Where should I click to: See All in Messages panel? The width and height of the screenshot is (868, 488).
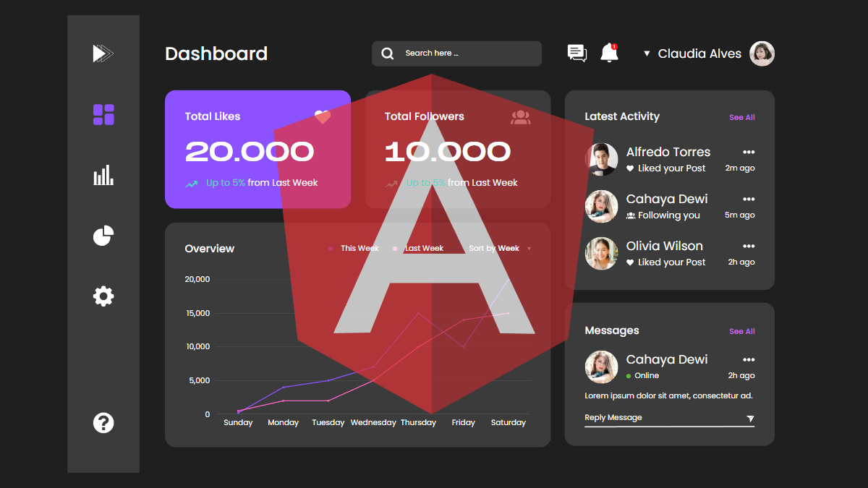pyautogui.click(x=741, y=331)
